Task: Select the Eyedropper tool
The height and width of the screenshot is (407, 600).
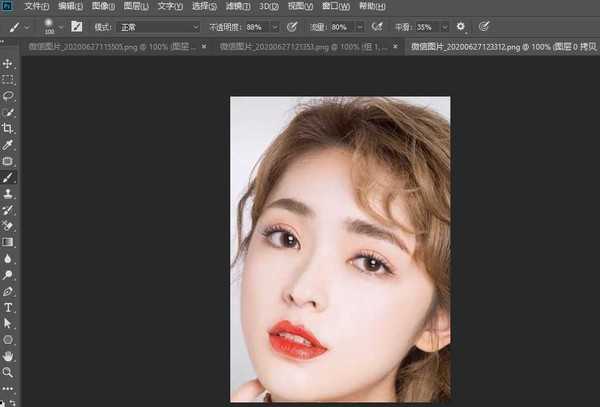Action: 8,145
